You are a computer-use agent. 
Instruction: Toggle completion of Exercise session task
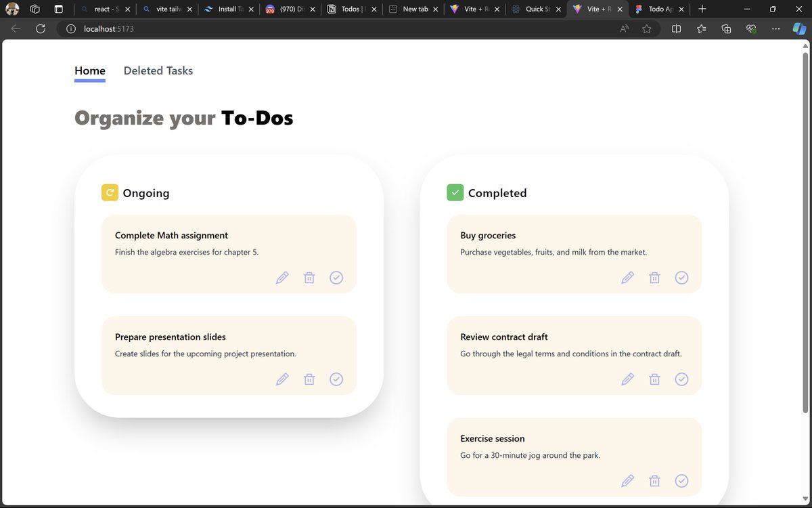681,481
